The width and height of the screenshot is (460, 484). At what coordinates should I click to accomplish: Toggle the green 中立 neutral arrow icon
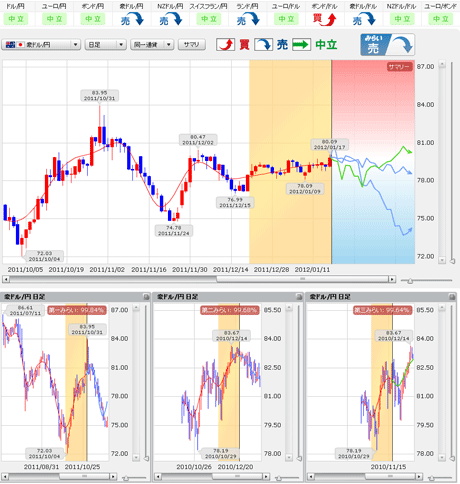coord(302,44)
